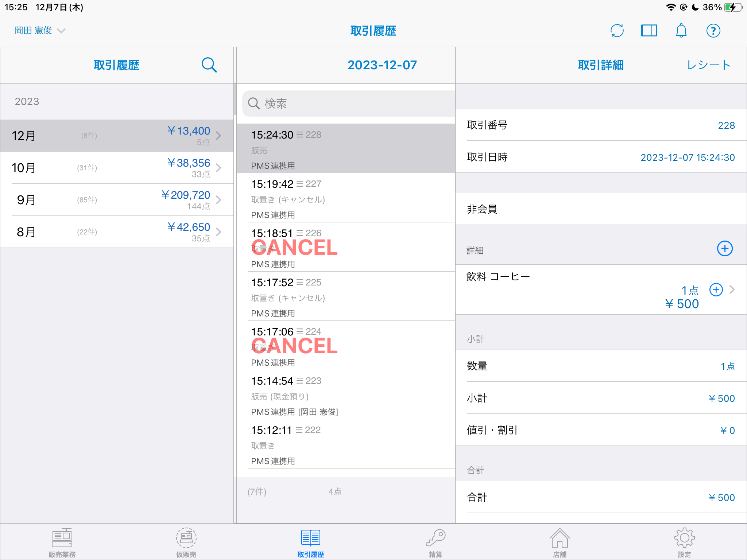747x560 pixels.
Task: Select the 9月 month total ￥209,720
Action: (186, 195)
